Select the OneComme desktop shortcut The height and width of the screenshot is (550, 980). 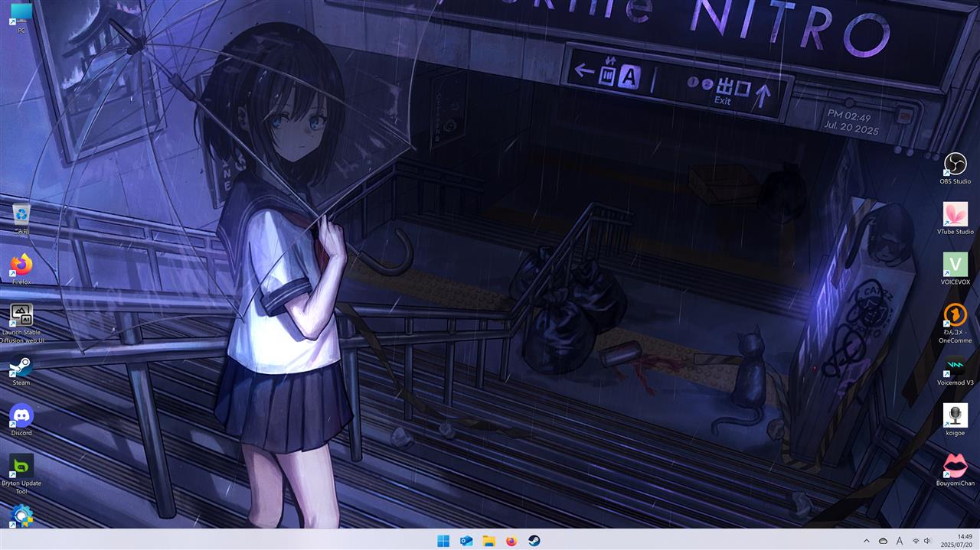(x=955, y=324)
